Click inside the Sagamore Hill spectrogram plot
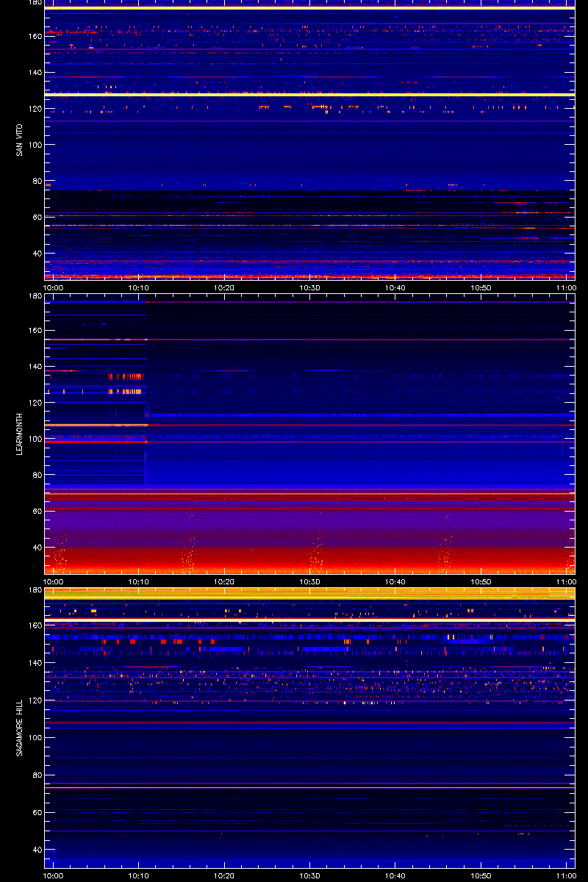Viewport: 588px width, 882px height. click(x=309, y=728)
